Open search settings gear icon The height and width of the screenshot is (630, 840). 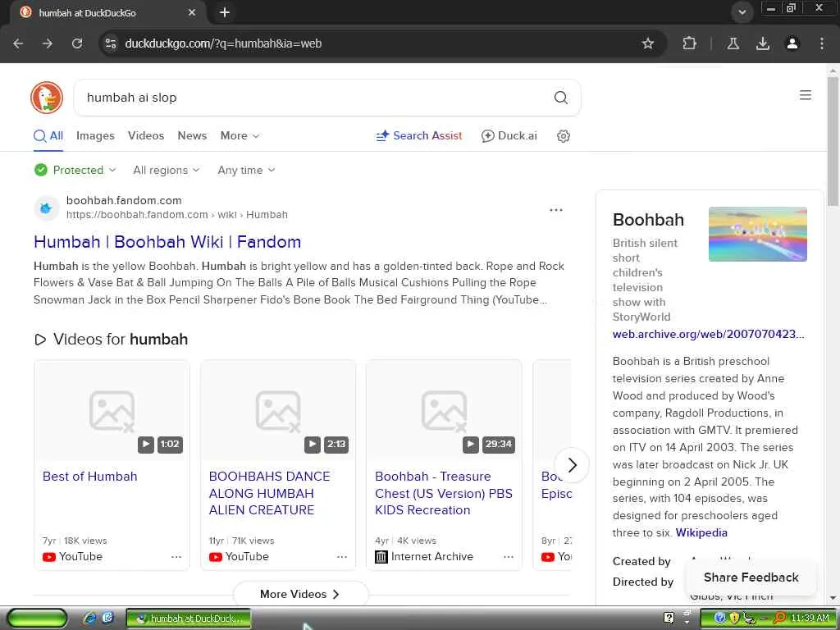point(563,136)
